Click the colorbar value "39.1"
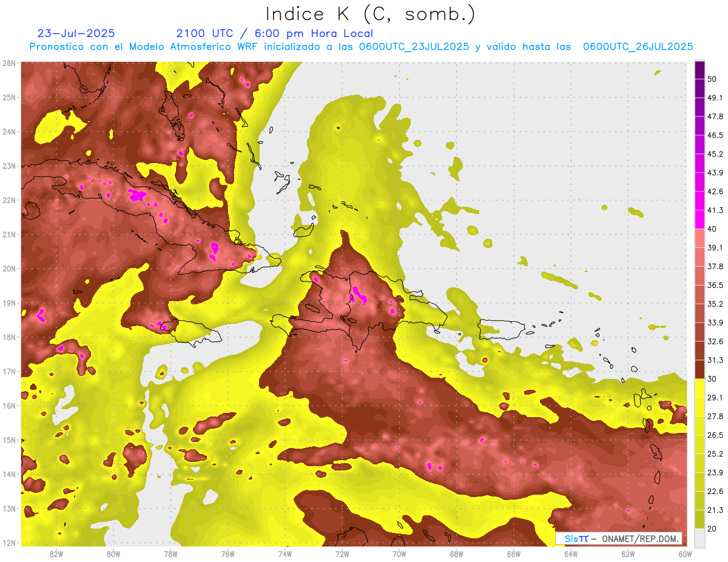 715,247
